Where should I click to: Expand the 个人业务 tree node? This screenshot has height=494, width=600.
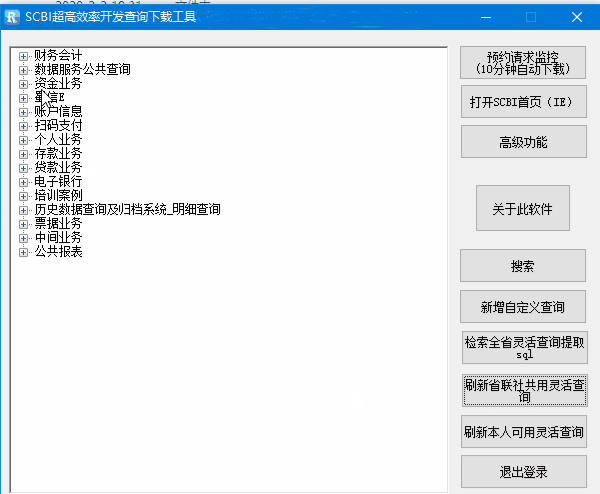click(23, 140)
